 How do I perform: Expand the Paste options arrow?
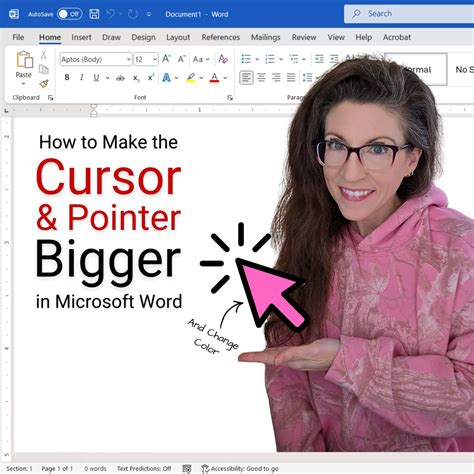pos(23,84)
